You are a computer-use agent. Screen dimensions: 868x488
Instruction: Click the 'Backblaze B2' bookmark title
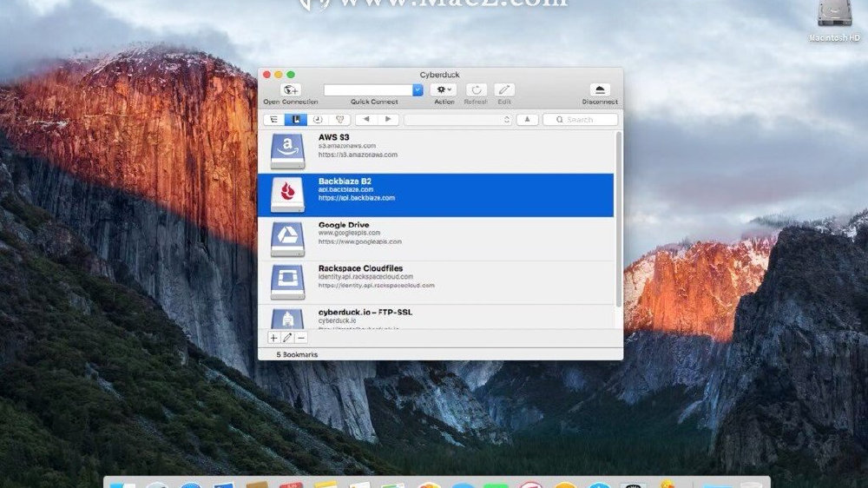tap(345, 181)
